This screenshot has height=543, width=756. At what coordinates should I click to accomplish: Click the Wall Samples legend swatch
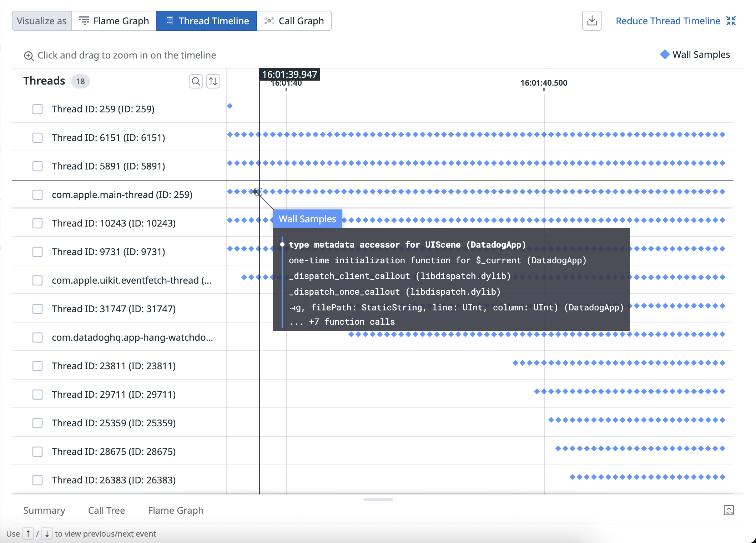point(665,54)
